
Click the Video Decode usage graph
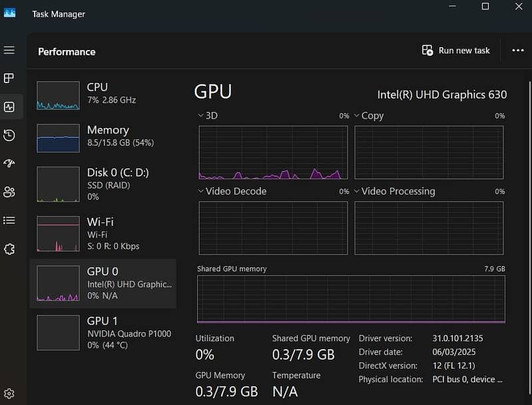tap(273, 228)
